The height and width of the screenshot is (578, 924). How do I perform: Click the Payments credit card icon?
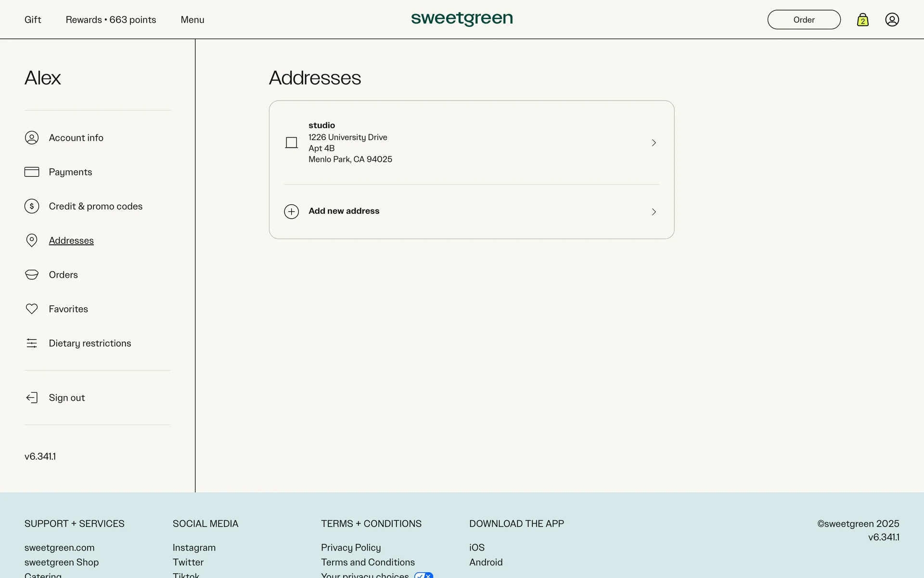point(32,172)
